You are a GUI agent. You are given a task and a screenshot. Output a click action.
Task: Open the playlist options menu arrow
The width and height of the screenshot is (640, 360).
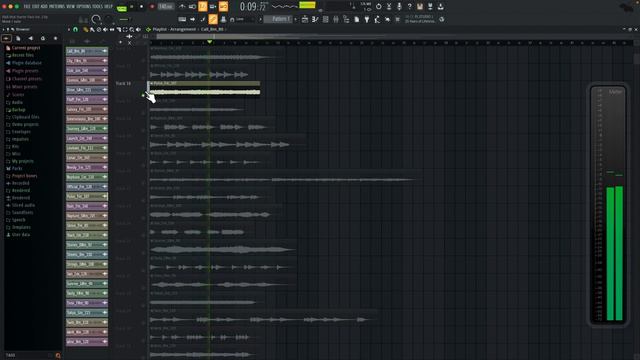click(x=69, y=29)
